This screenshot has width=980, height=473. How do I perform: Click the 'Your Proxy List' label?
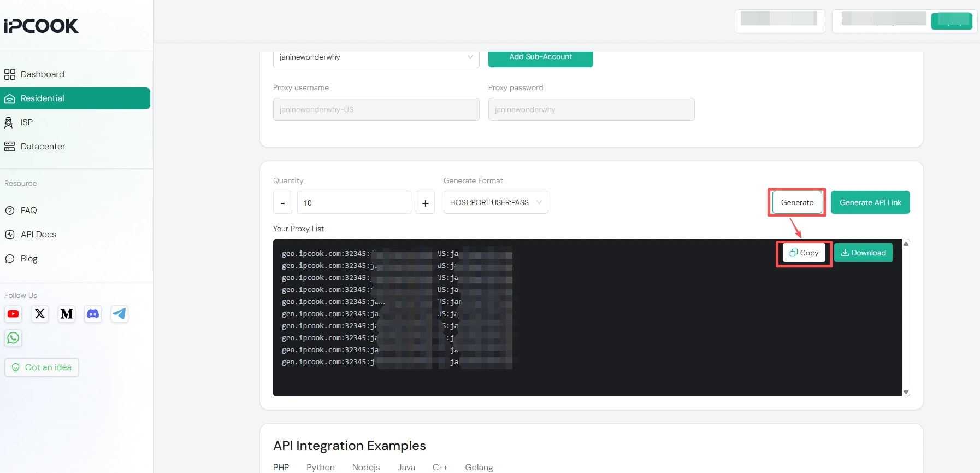(298, 229)
